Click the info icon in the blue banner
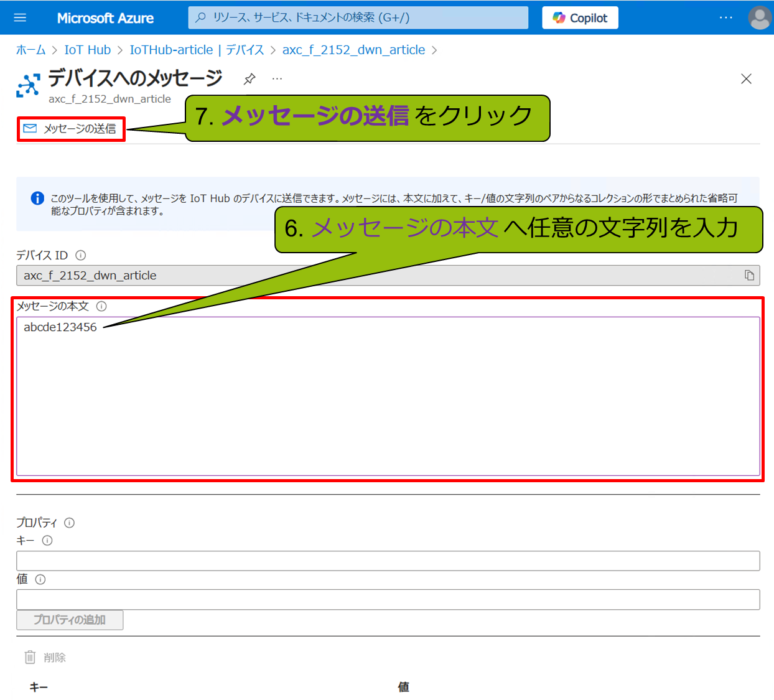Viewport: 774px width, 700px height. click(x=39, y=198)
